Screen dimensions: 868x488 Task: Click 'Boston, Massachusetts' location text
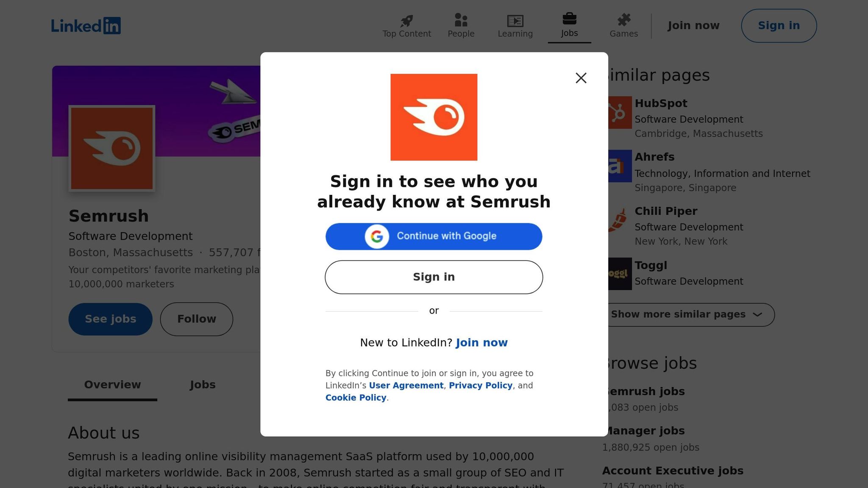tap(131, 252)
